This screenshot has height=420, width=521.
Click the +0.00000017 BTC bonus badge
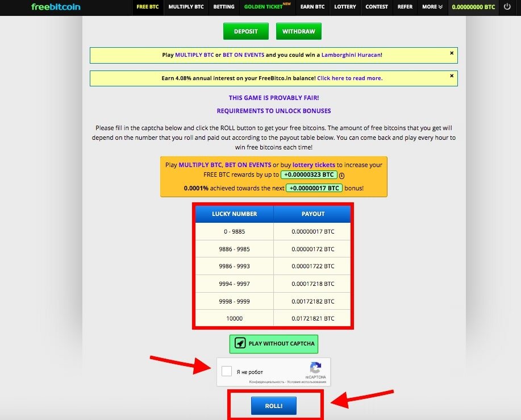coord(314,188)
